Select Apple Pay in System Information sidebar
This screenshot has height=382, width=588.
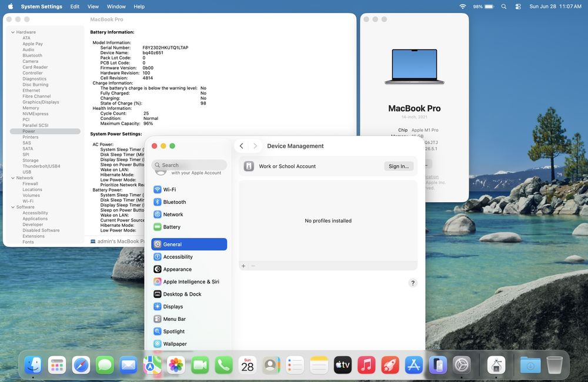click(x=32, y=44)
